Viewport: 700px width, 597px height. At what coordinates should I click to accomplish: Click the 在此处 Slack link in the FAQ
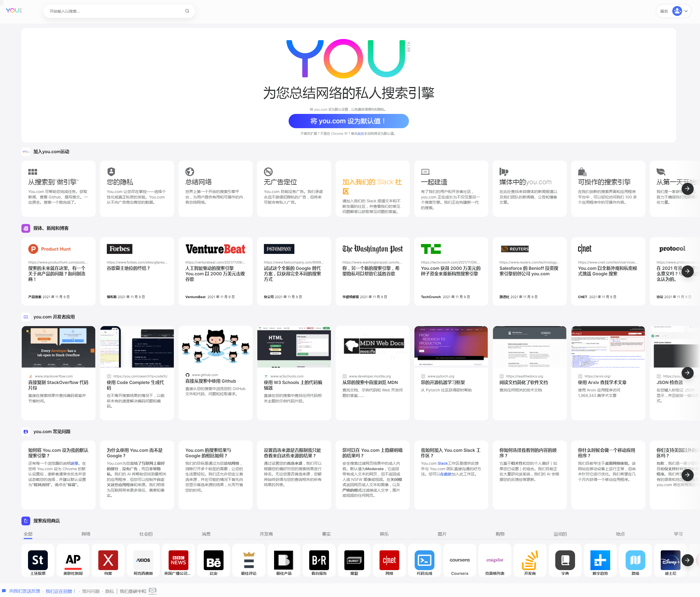tap(446, 474)
